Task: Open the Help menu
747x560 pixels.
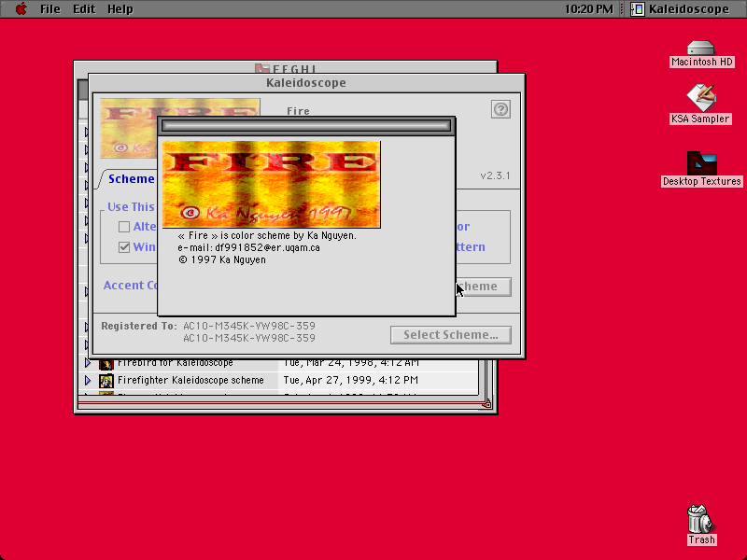Action: (x=120, y=9)
